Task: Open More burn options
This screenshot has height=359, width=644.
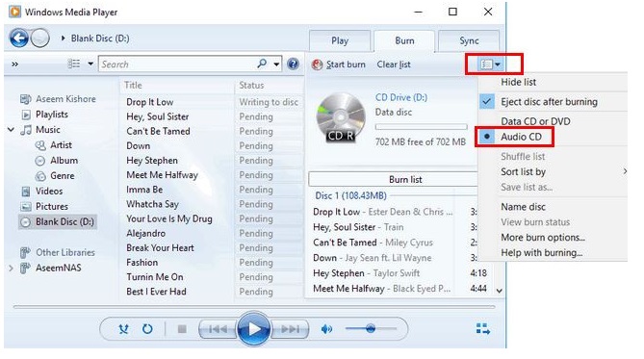Action: [543, 238]
